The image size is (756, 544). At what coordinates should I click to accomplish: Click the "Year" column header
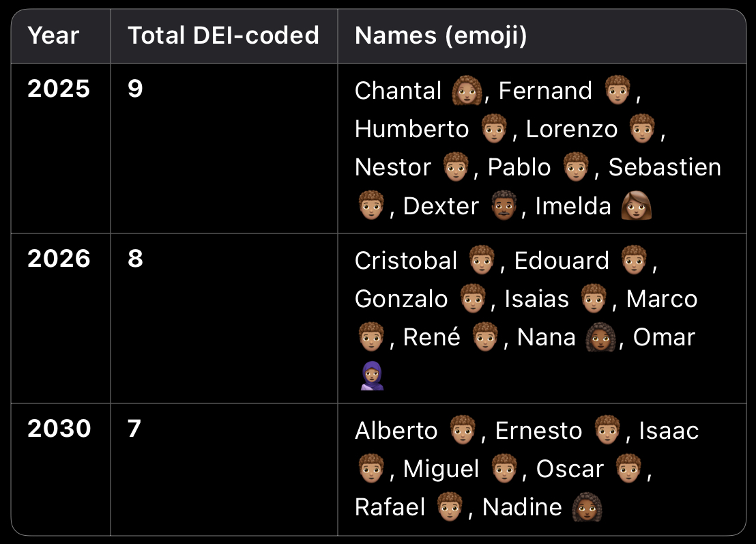(54, 36)
